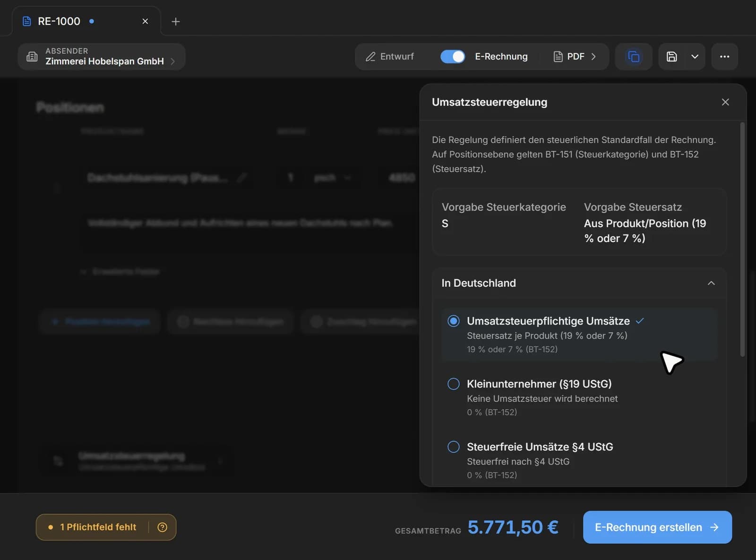756x560 pixels.
Task: Click the help question mark icon
Action: tap(162, 527)
